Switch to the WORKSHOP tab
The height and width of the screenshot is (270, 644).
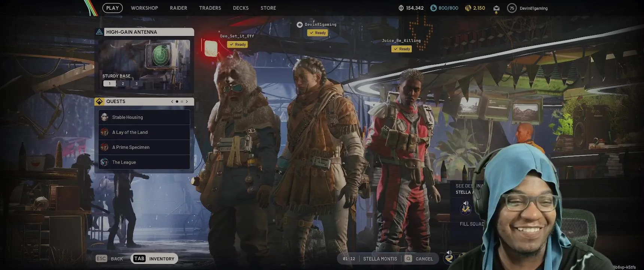click(144, 8)
